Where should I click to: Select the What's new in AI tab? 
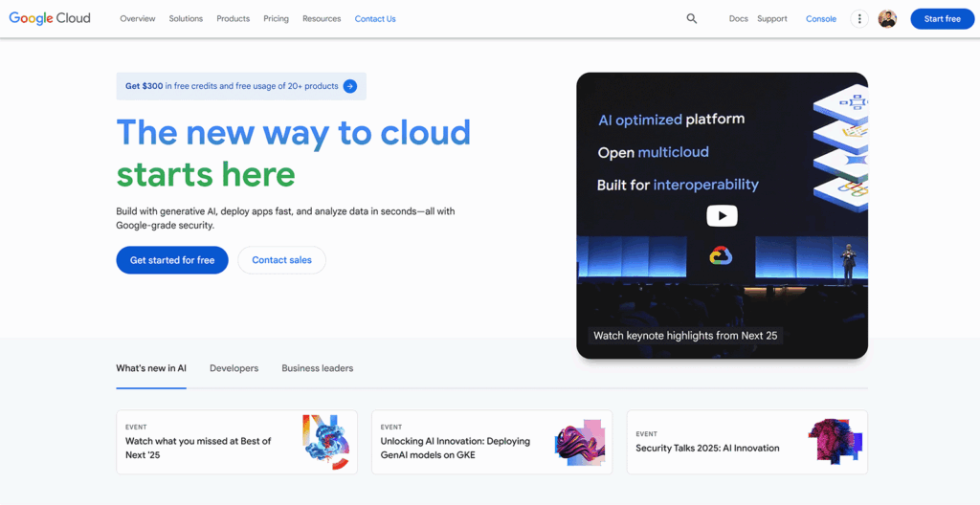(x=151, y=368)
